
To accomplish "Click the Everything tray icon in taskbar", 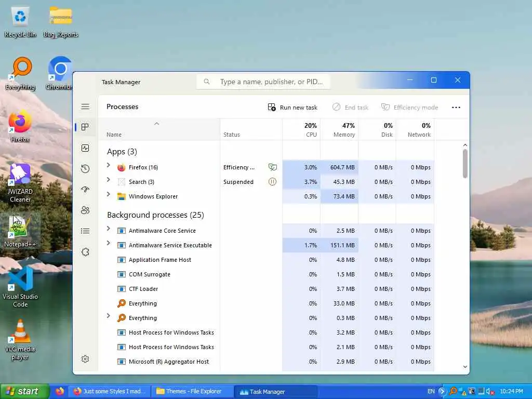I will click(x=453, y=392).
